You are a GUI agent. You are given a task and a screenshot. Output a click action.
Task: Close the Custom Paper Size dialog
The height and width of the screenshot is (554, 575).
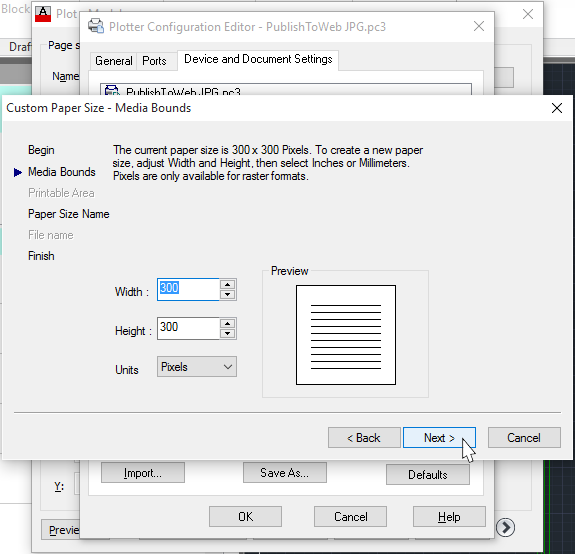[x=557, y=108]
